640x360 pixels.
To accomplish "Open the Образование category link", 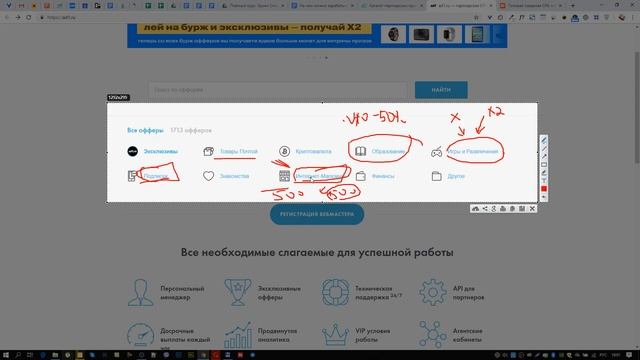I will (x=388, y=151).
